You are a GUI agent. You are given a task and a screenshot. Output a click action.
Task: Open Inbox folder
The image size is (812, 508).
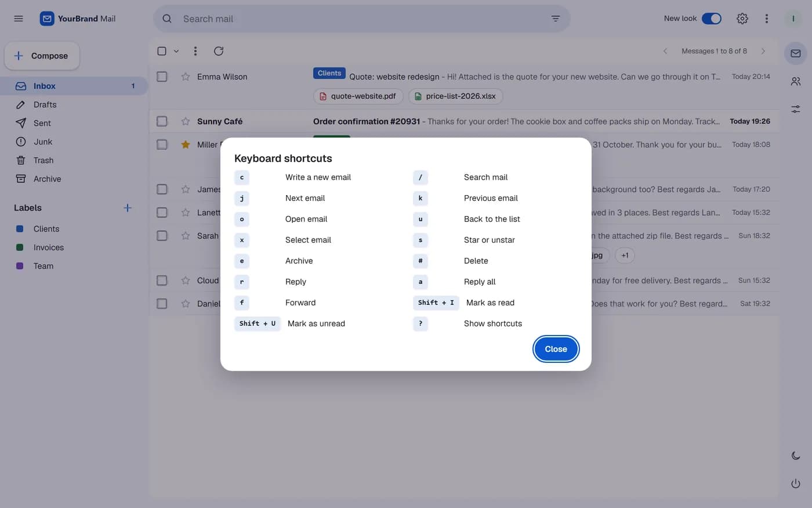74,86
